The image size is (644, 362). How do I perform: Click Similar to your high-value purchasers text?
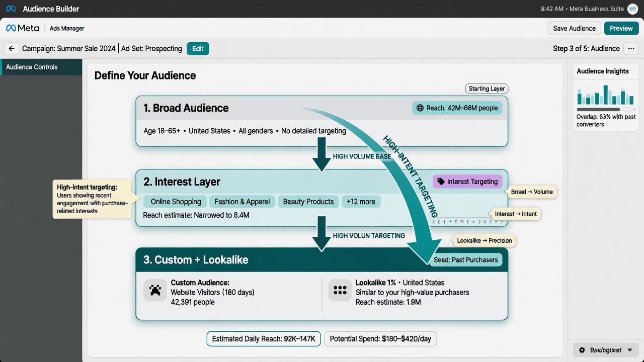click(412, 292)
